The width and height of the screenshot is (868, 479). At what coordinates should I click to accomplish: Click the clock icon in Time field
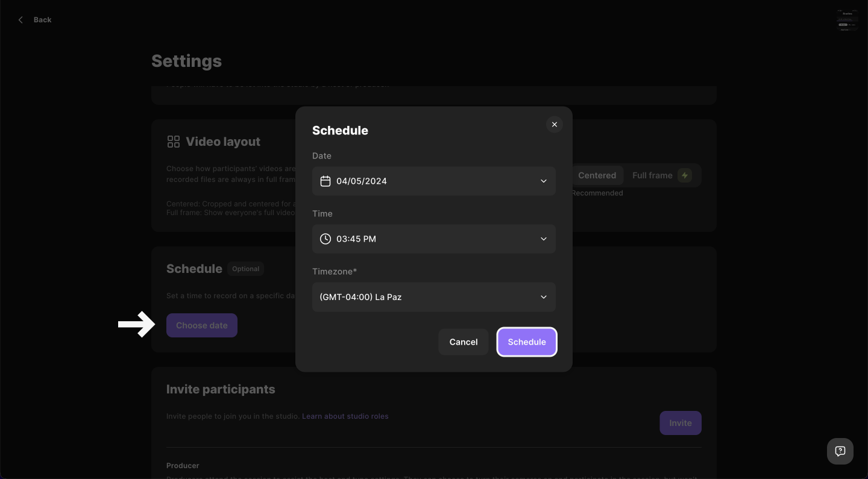pyautogui.click(x=325, y=239)
